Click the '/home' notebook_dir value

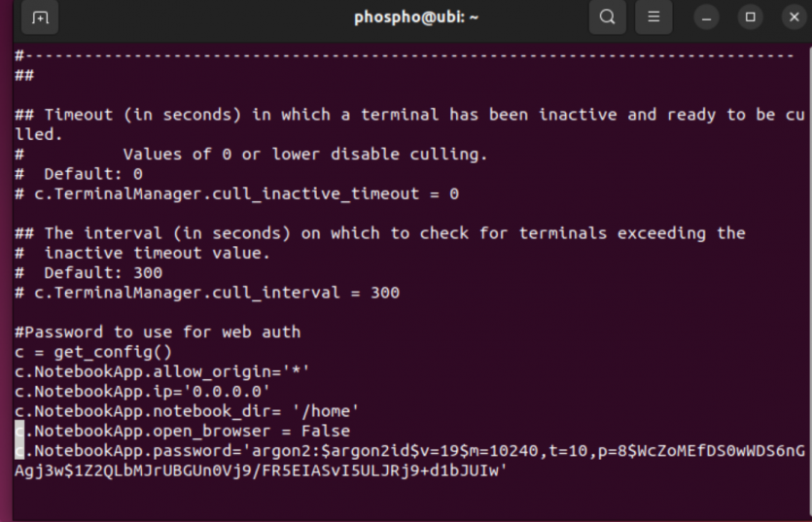coord(326,411)
